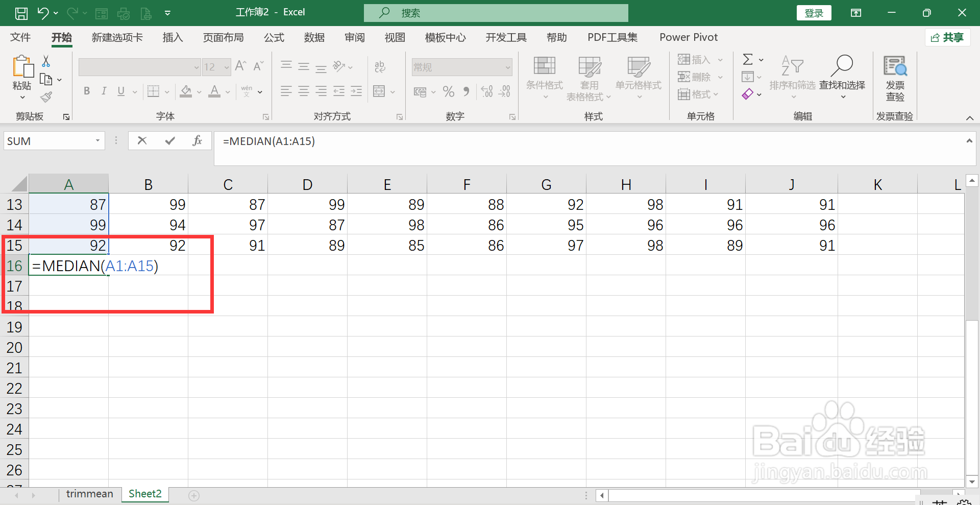The width and height of the screenshot is (980, 505).
Task: Click the 登录 sign-in button
Action: coord(814,13)
